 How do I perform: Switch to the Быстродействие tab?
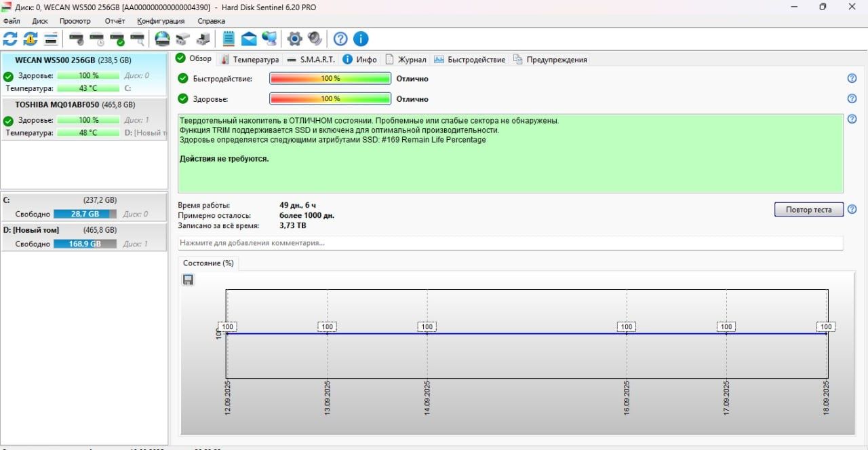pos(470,60)
